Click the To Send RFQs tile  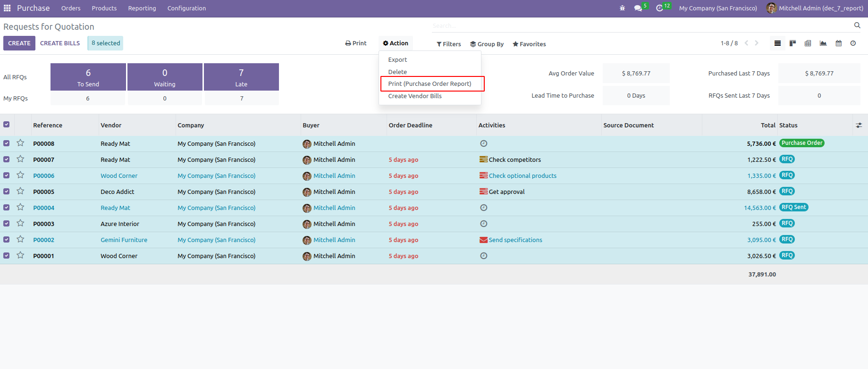pyautogui.click(x=88, y=77)
